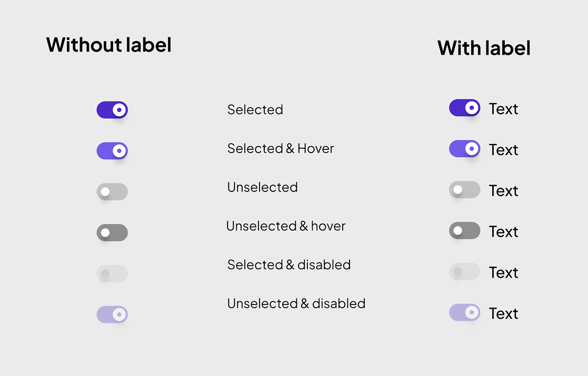The width and height of the screenshot is (588, 376).
Task: Click the With label heading
Action: pyautogui.click(x=484, y=48)
